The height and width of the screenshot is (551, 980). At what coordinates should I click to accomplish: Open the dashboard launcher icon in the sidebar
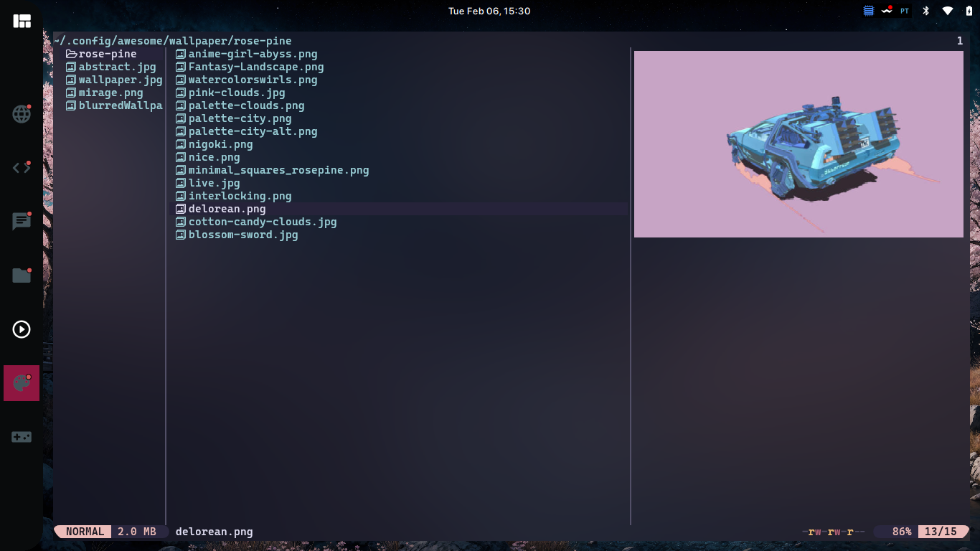coord(22,21)
